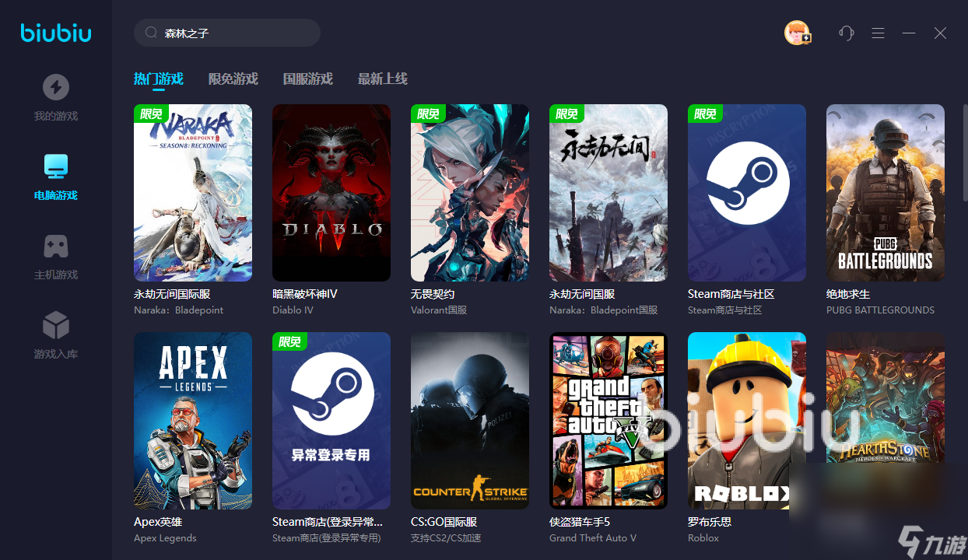
Task: Open the Apex Legends cover
Action: pyautogui.click(x=193, y=421)
